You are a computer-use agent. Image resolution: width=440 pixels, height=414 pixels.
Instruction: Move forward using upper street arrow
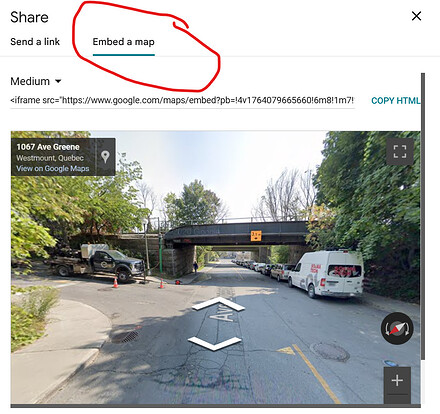coord(218,304)
